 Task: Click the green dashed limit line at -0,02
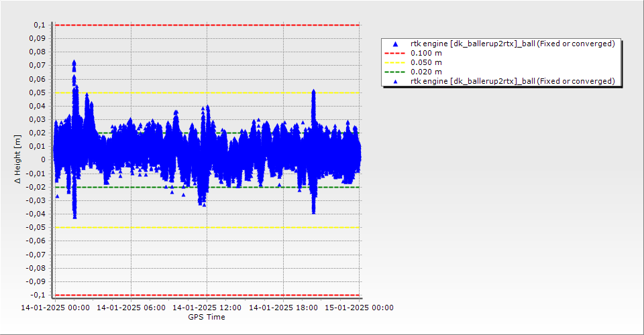coord(207,188)
